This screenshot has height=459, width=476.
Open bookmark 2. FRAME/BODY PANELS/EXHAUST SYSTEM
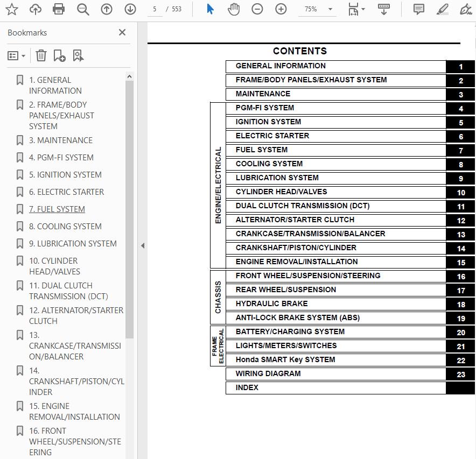pyautogui.click(x=61, y=115)
